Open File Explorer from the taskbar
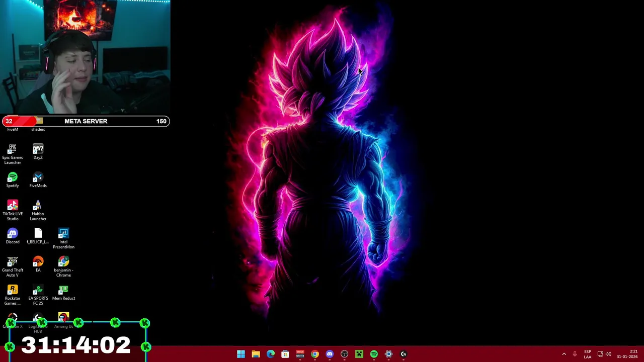Image resolution: width=644 pixels, height=362 pixels. pos(256,354)
